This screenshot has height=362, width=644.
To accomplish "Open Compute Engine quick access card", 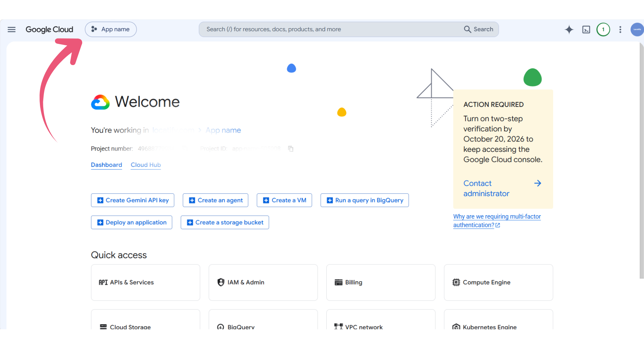I will [x=498, y=282].
